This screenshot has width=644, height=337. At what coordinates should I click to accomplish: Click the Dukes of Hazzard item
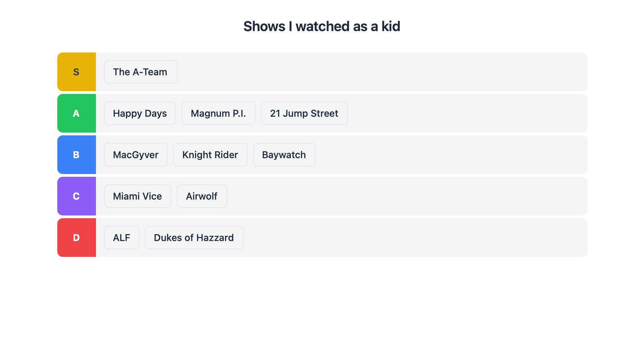[194, 238]
